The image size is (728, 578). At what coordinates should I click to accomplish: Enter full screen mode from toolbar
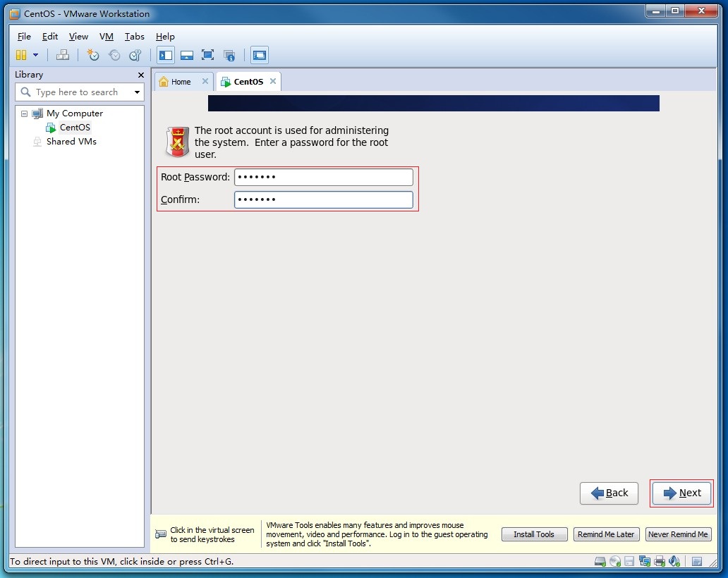[207, 55]
